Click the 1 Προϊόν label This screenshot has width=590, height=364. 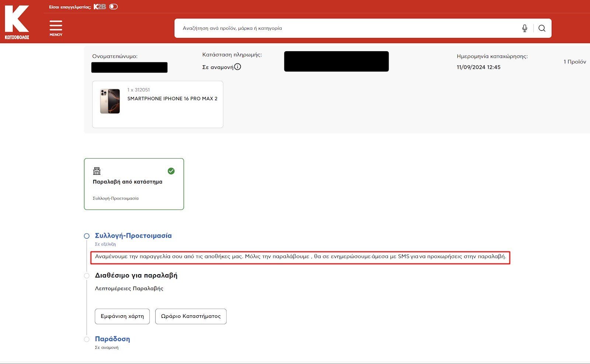(575, 62)
